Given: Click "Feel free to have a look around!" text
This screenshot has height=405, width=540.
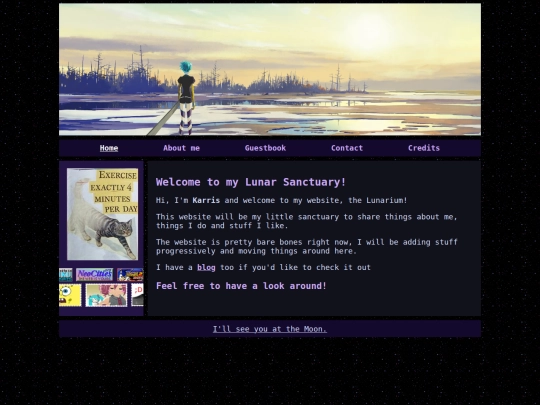Looking at the screenshot, I should (241, 286).
